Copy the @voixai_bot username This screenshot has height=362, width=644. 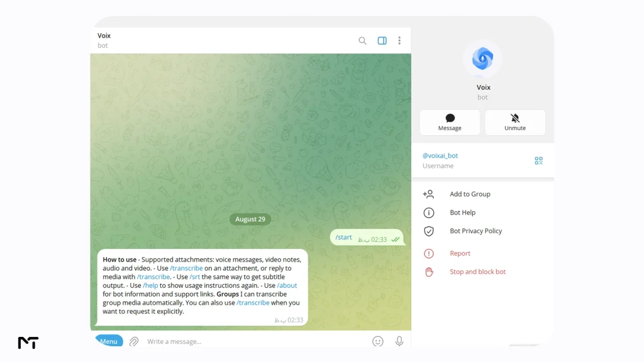440,156
